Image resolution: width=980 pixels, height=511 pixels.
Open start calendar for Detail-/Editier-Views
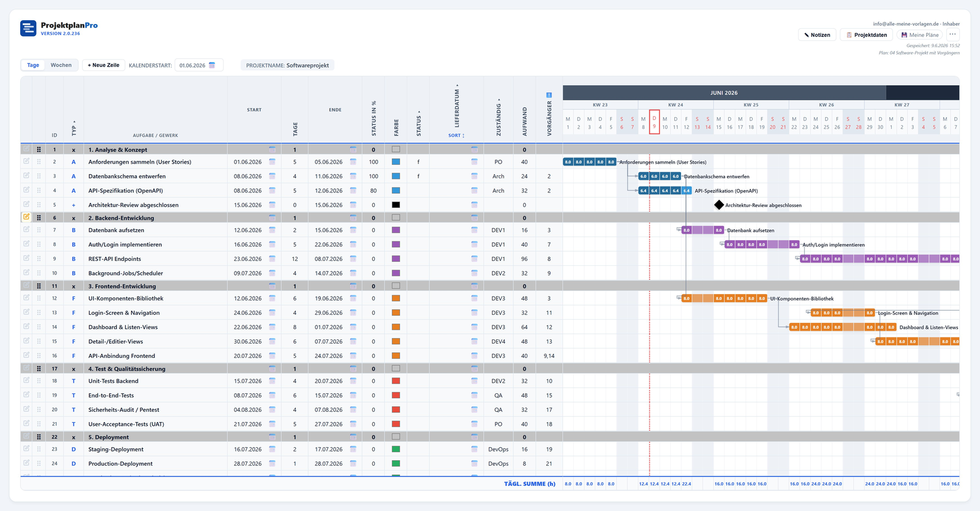pyautogui.click(x=272, y=341)
